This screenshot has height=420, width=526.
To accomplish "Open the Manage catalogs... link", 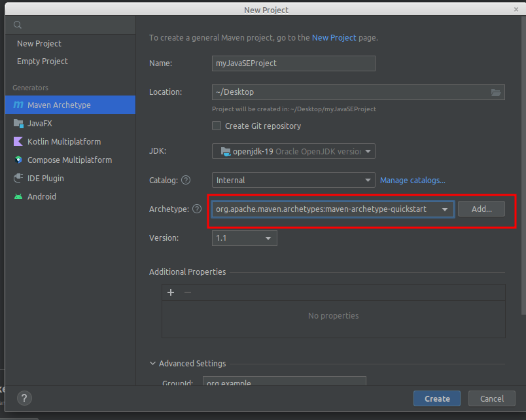I will tap(413, 180).
